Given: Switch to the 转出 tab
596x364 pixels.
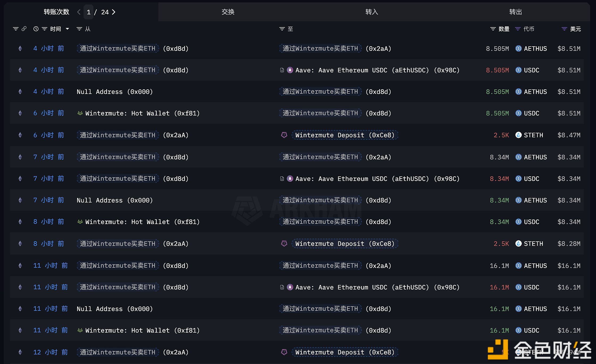Looking at the screenshot, I should [515, 12].
